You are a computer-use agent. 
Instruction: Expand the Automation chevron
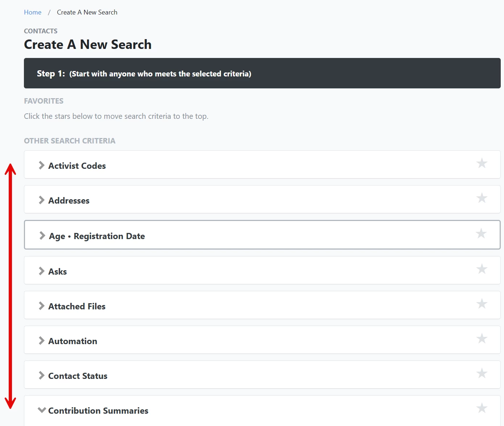pyautogui.click(x=41, y=341)
